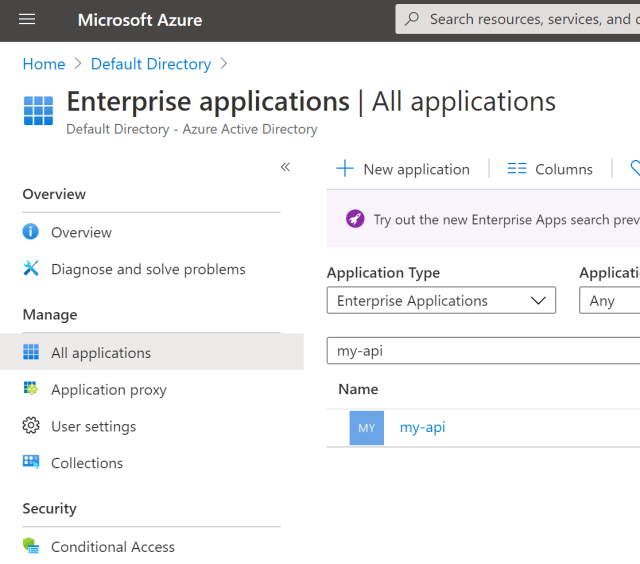The image size is (640, 564).
Task: Click the Diagnose and solve problems wrench icon
Action: pyautogui.click(x=31, y=269)
